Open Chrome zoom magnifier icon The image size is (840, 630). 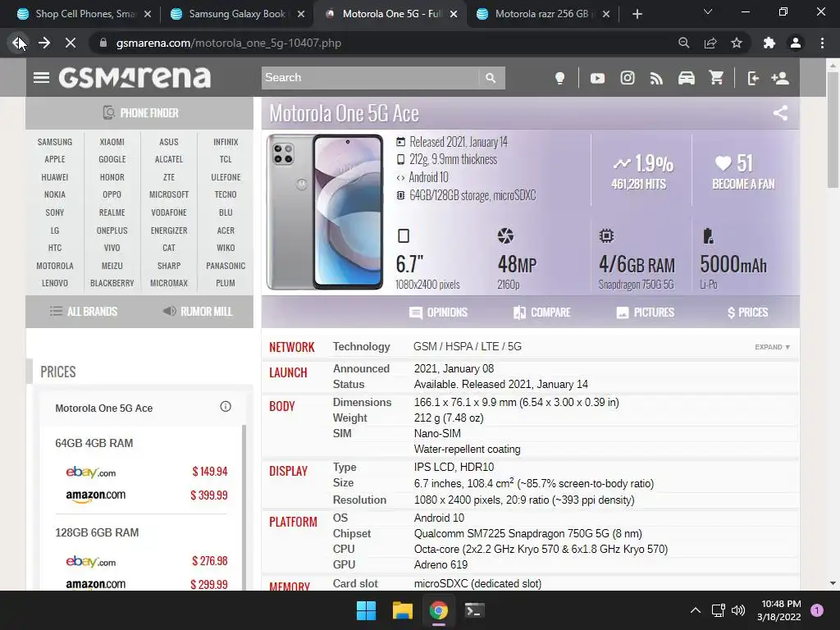point(683,43)
